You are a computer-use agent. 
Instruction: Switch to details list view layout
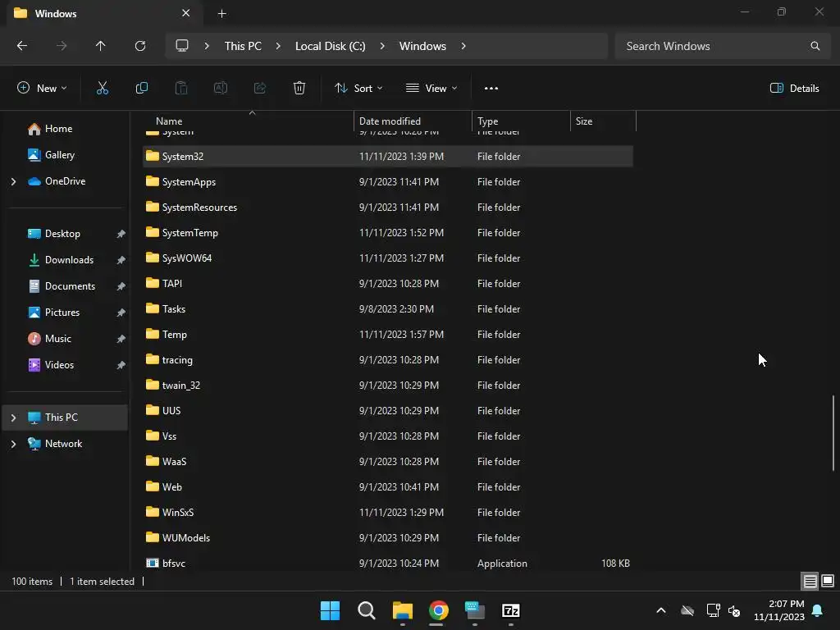click(810, 582)
